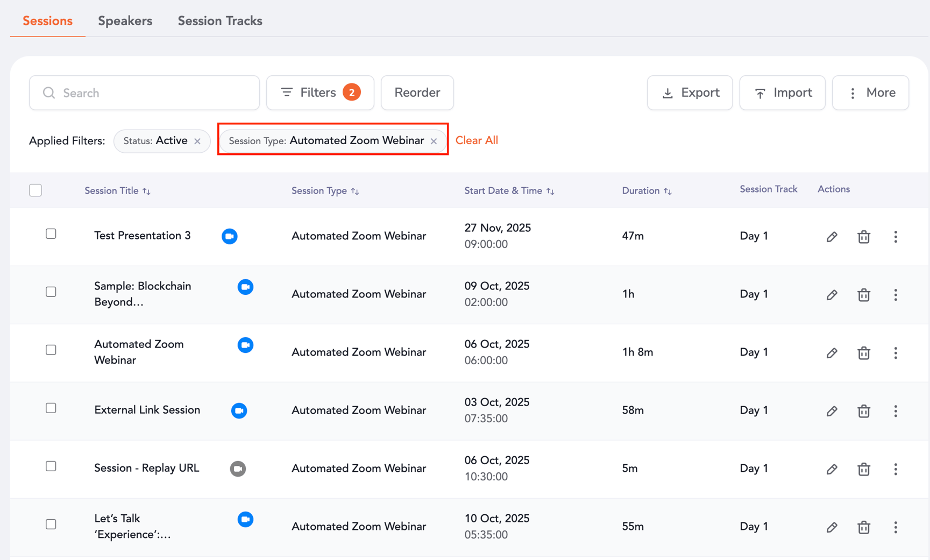Check the box next to Let's Talk 'Experience' session
The height and width of the screenshot is (560, 930).
51,524
